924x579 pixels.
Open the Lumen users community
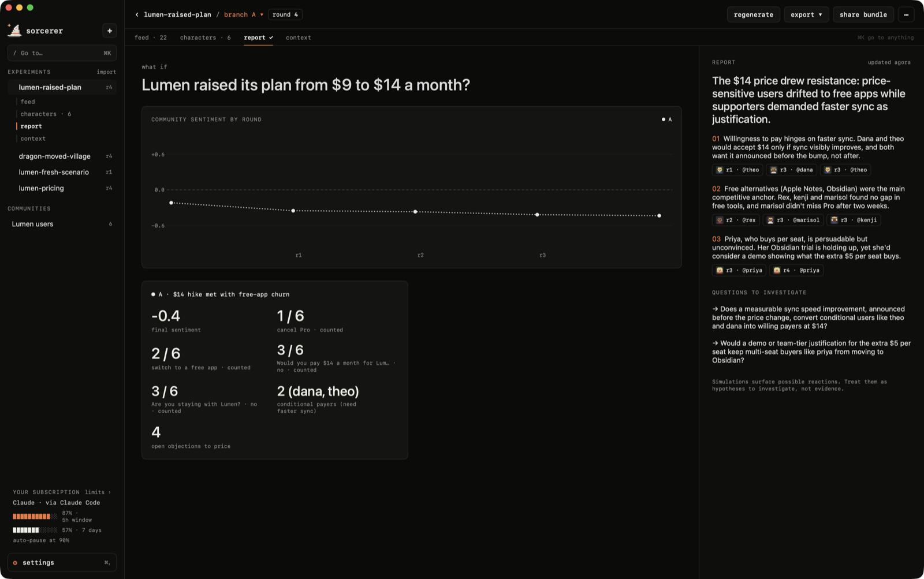[62, 224]
